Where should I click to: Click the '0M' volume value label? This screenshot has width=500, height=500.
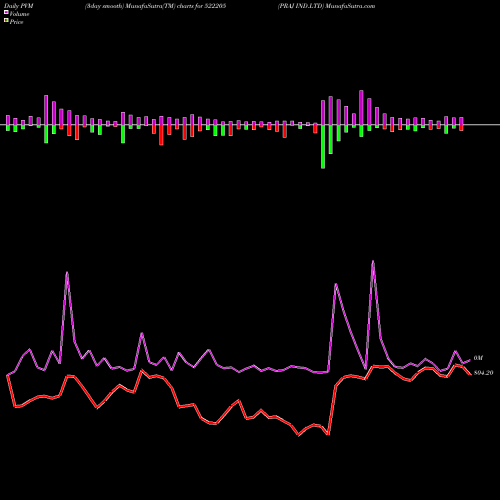pyautogui.click(x=478, y=358)
